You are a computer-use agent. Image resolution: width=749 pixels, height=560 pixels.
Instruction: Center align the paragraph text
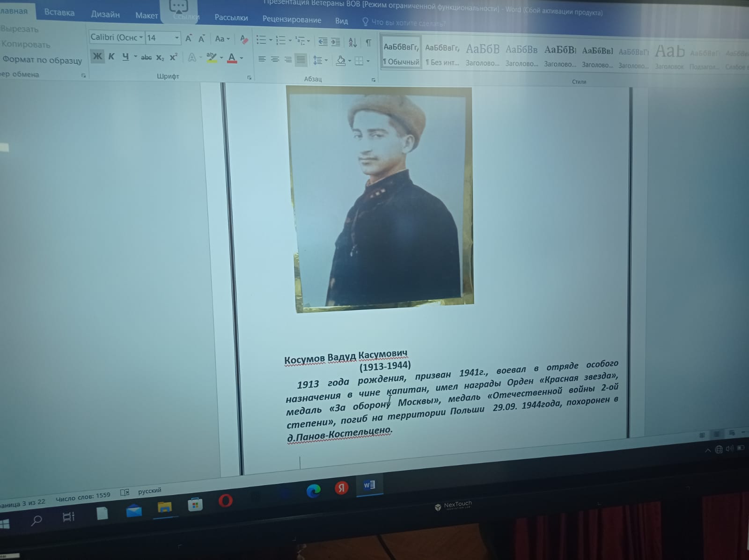(x=275, y=59)
